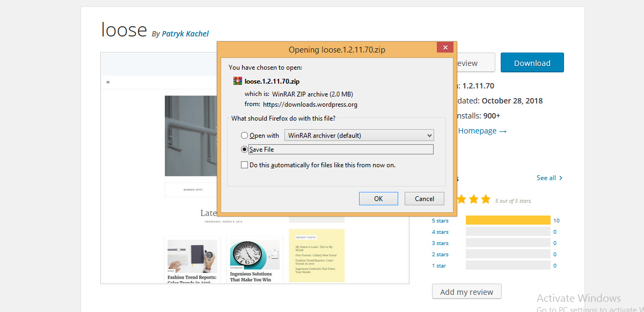Screen dimensions: 644x312
Task: Open the Theme Homepage link
Action: (482, 131)
